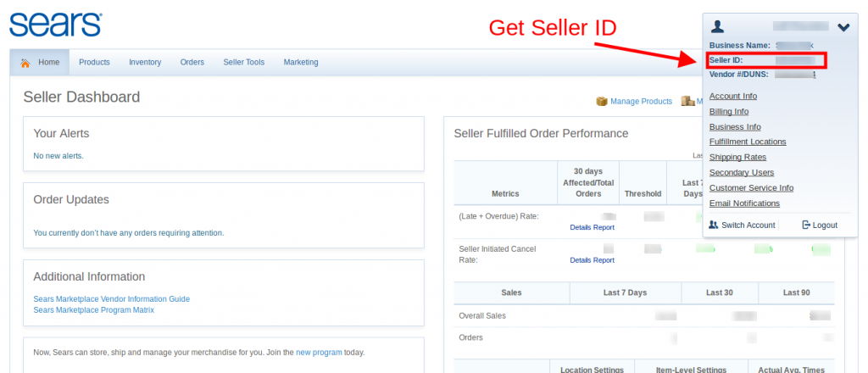Go to the Home tab
The width and height of the screenshot is (868, 373).
coord(40,63)
